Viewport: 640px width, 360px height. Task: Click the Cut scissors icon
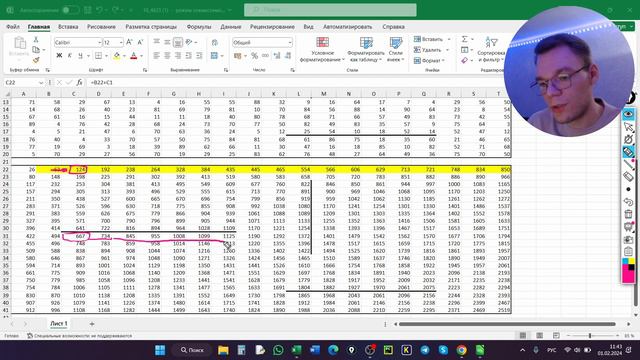click(36, 39)
